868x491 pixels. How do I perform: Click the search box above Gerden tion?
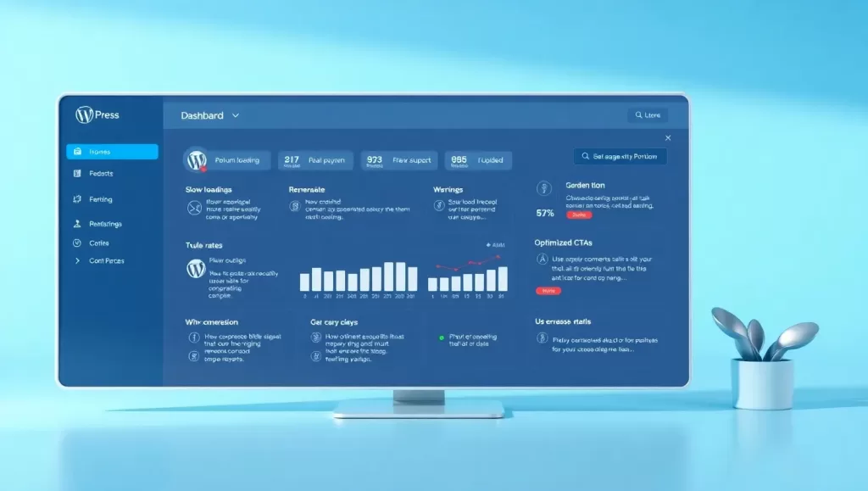click(x=620, y=157)
